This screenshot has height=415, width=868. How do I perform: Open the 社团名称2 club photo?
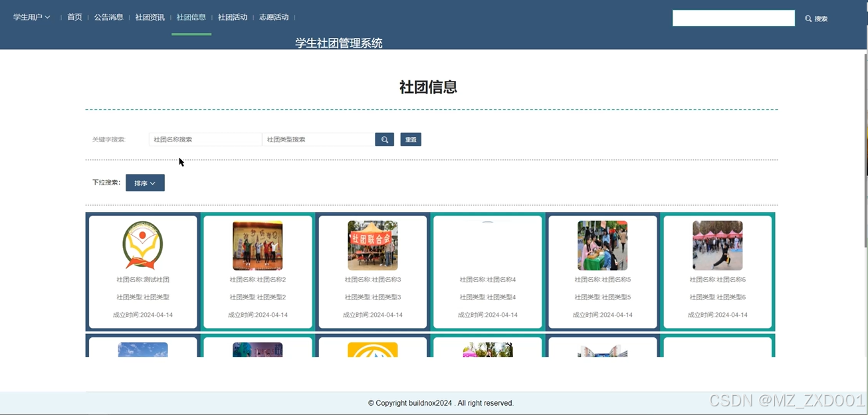click(258, 246)
